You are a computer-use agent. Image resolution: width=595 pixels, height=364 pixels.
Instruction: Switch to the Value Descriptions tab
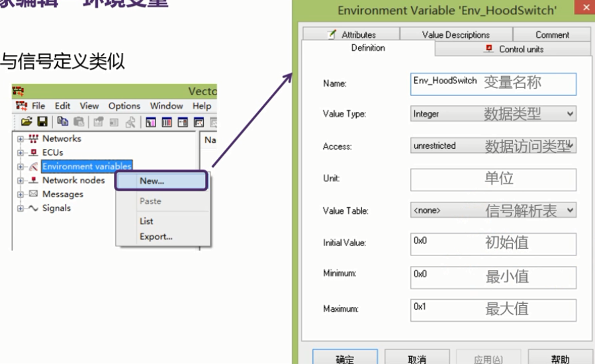(x=456, y=34)
